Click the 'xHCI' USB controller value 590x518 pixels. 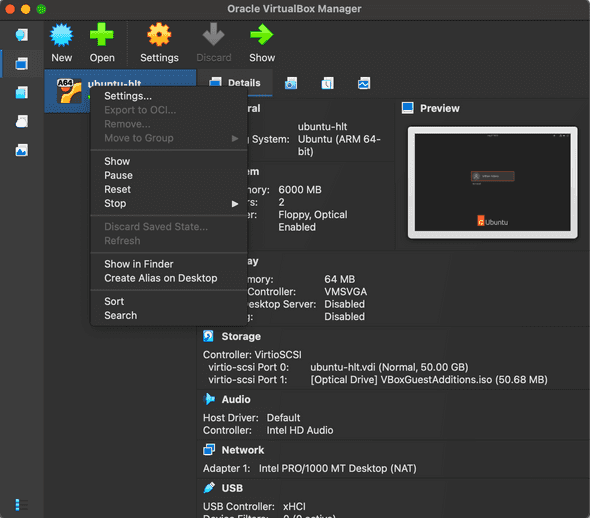[294, 506]
